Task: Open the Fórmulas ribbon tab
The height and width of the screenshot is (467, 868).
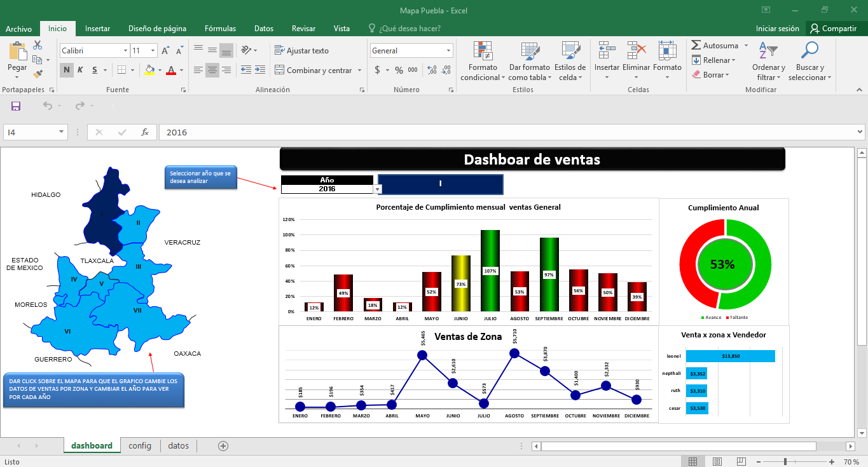Action: click(x=220, y=29)
